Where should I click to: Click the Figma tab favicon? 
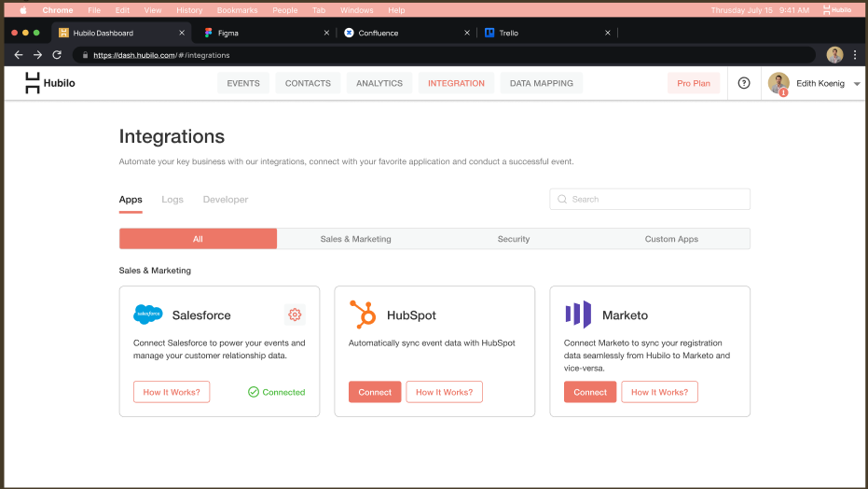coord(208,33)
